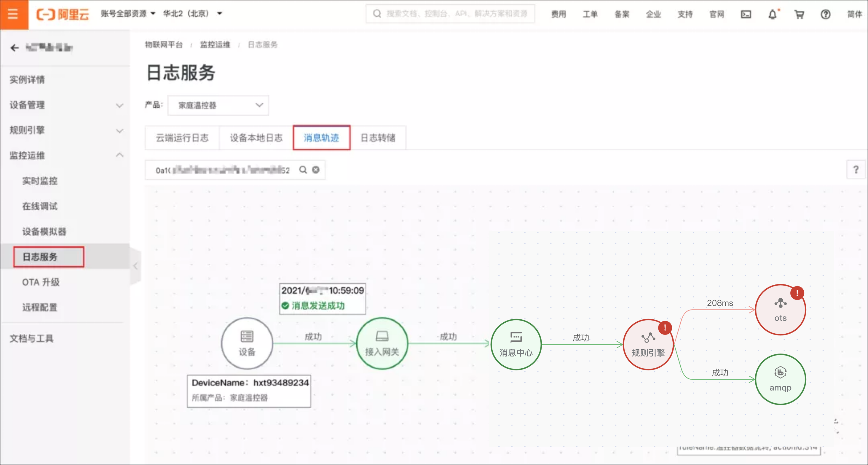868x465 pixels.
Task: Click the shopping cart icon
Action: point(799,15)
